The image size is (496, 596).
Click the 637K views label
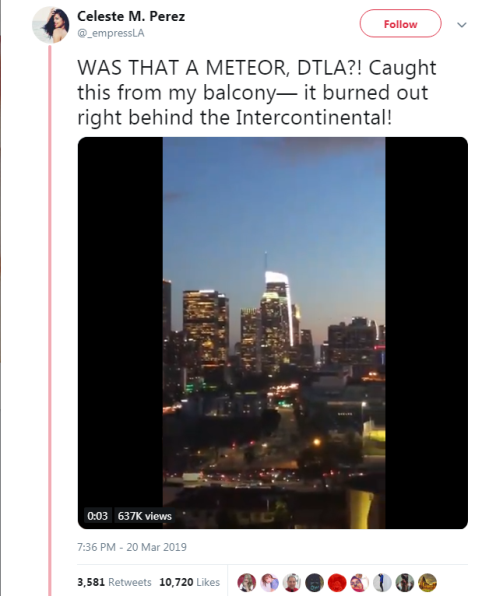click(x=145, y=516)
